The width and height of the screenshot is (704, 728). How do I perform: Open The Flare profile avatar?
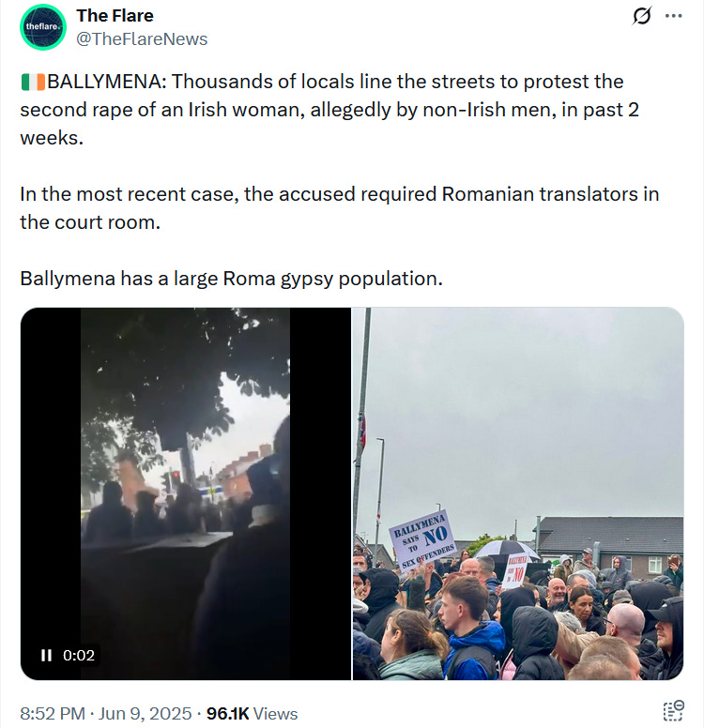point(43,27)
